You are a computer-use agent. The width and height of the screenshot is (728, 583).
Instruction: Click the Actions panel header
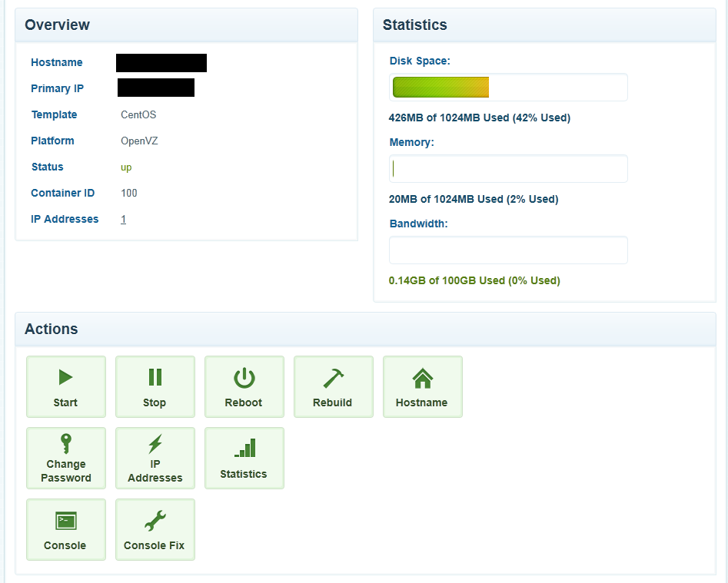pos(365,329)
